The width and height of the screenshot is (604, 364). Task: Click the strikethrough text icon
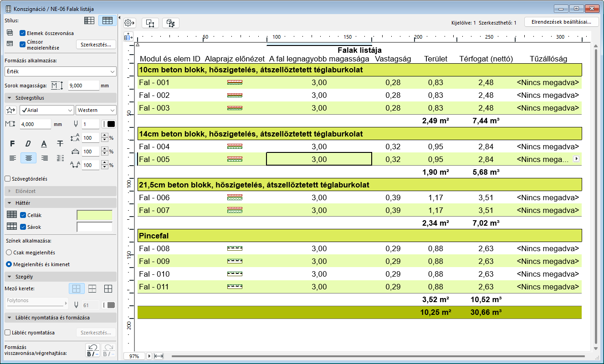tap(60, 144)
